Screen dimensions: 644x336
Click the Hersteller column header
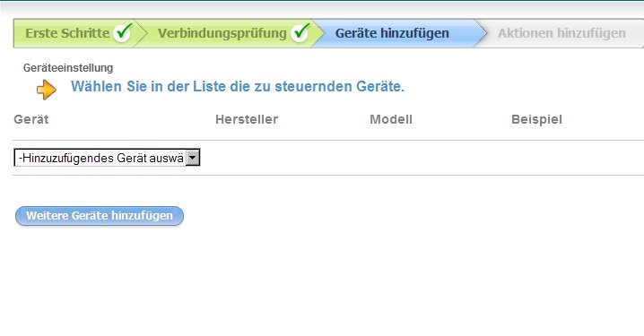pyautogui.click(x=247, y=119)
